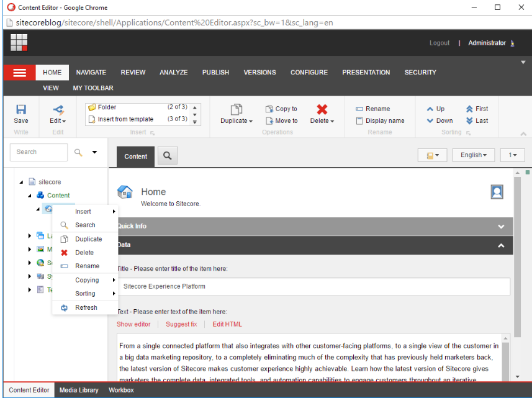The height and width of the screenshot is (398, 532).
Task: Open Sorting submenu in context menu
Action: pos(85,294)
